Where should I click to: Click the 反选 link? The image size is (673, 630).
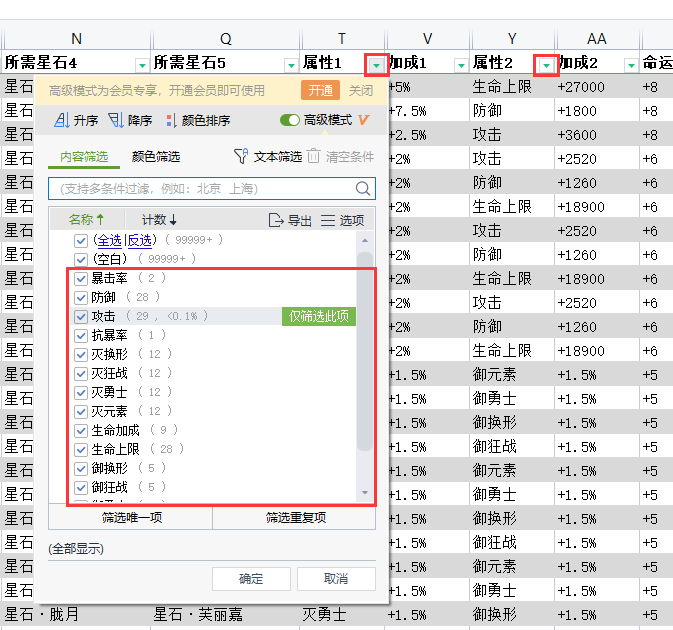139,240
